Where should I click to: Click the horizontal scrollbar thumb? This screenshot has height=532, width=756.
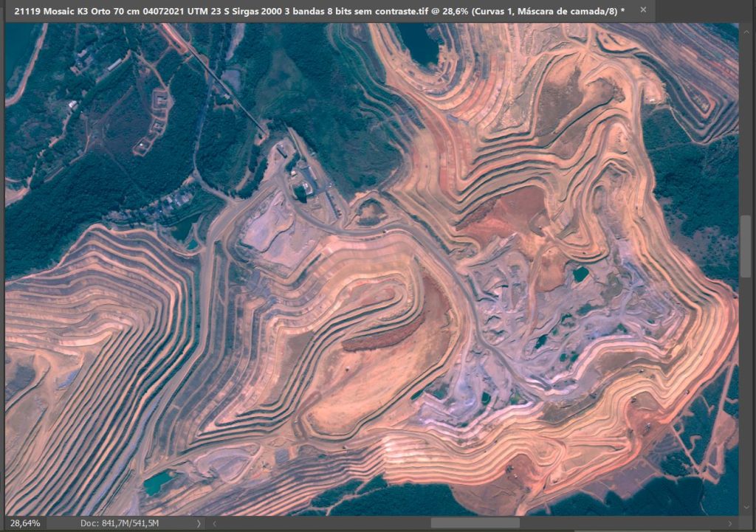click(475, 522)
